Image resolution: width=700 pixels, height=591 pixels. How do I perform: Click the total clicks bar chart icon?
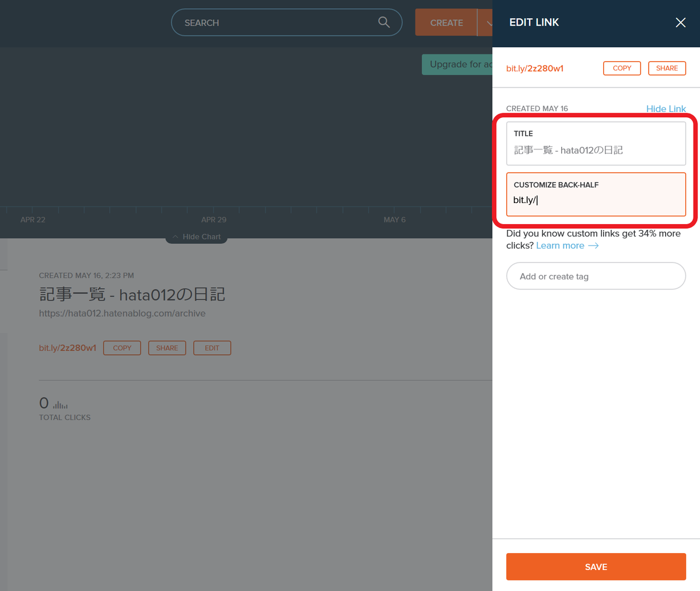tap(60, 404)
